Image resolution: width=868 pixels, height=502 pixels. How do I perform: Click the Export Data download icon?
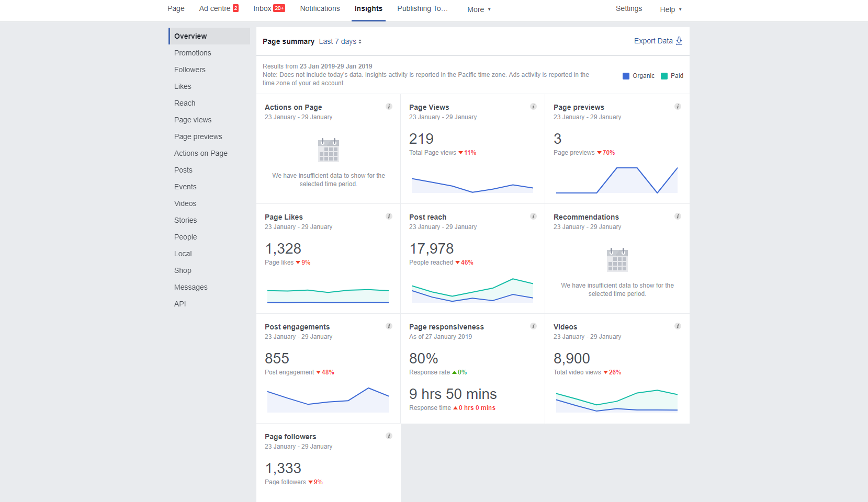[679, 41]
